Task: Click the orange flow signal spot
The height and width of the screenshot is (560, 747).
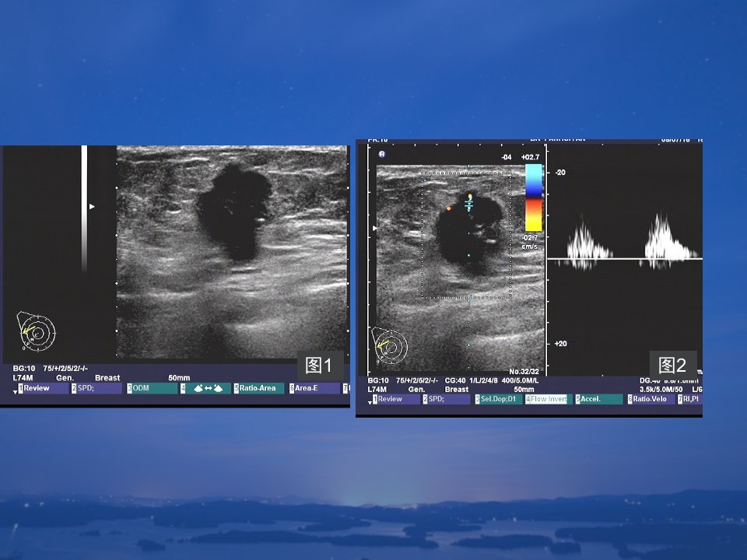Action: [x=448, y=208]
